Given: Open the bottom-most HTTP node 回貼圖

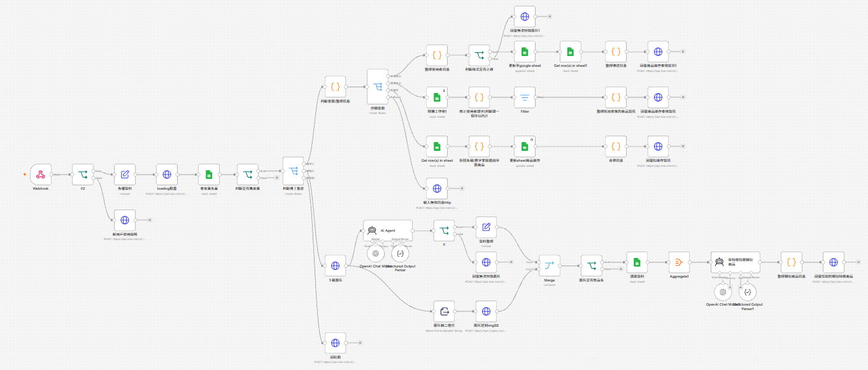Looking at the screenshot, I should click(x=335, y=343).
